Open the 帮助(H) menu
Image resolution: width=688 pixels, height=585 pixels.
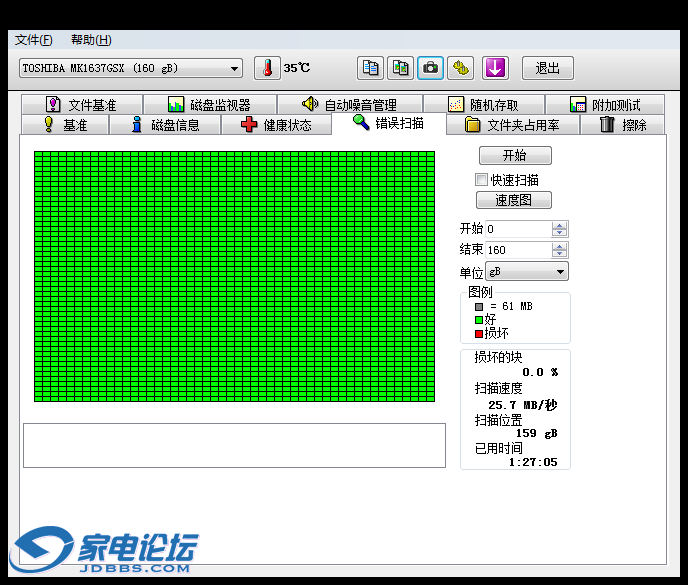(x=91, y=40)
